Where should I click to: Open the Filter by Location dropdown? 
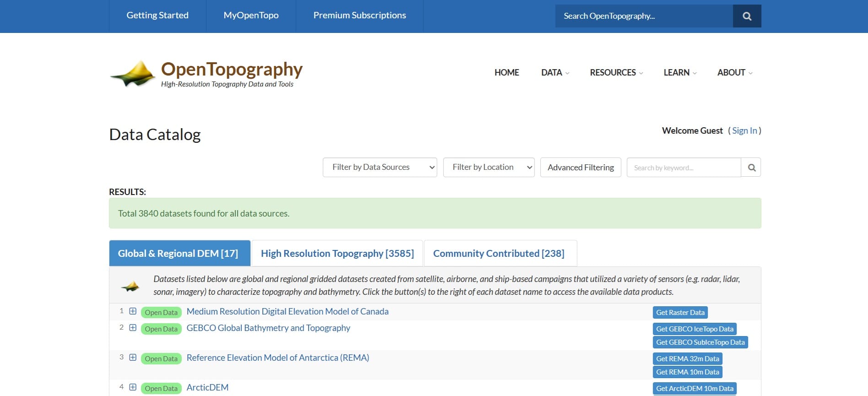(488, 168)
